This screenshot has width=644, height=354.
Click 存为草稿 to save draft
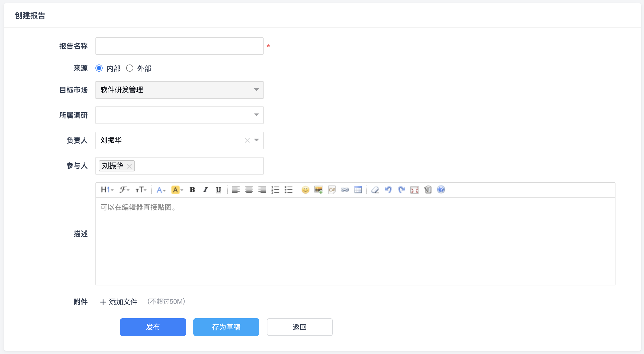click(x=226, y=327)
